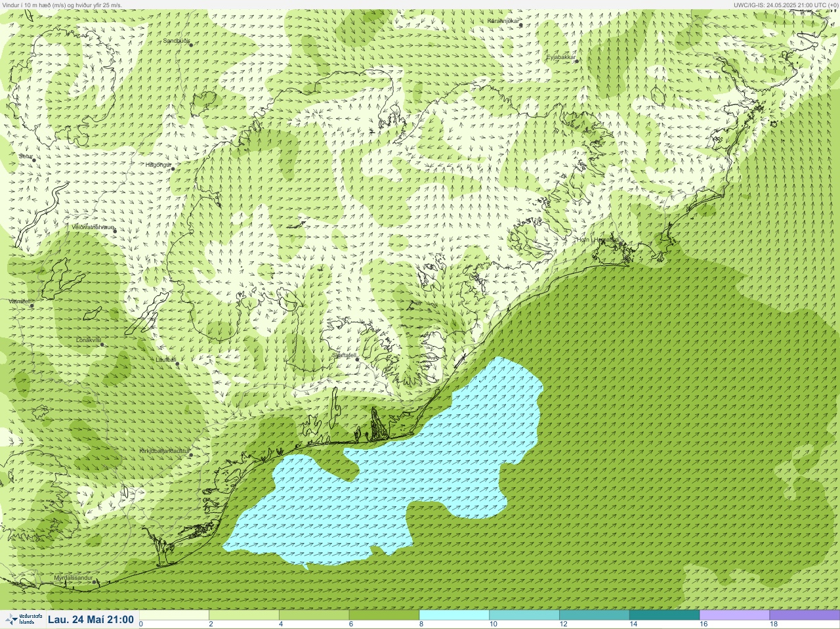Click the Kárahnjúkar station label

coord(503,21)
